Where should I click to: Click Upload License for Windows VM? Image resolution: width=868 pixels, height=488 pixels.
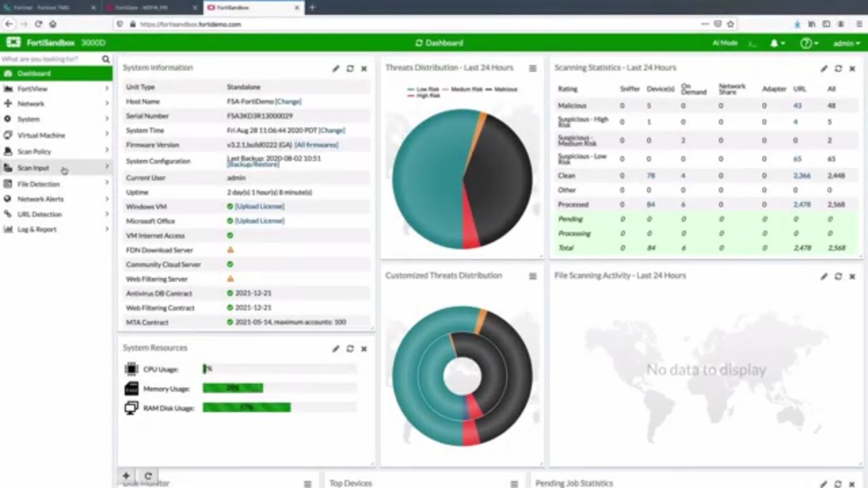point(260,206)
